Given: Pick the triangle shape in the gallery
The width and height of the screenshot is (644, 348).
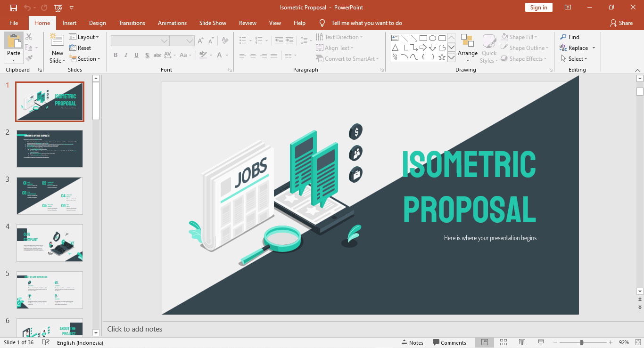Looking at the screenshot, I should click(395, 47).
